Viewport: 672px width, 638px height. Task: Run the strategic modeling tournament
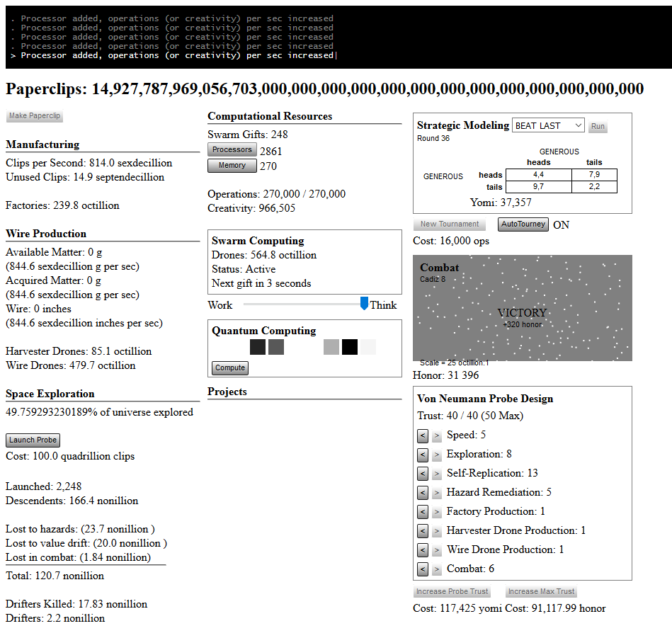coord(598,127)
